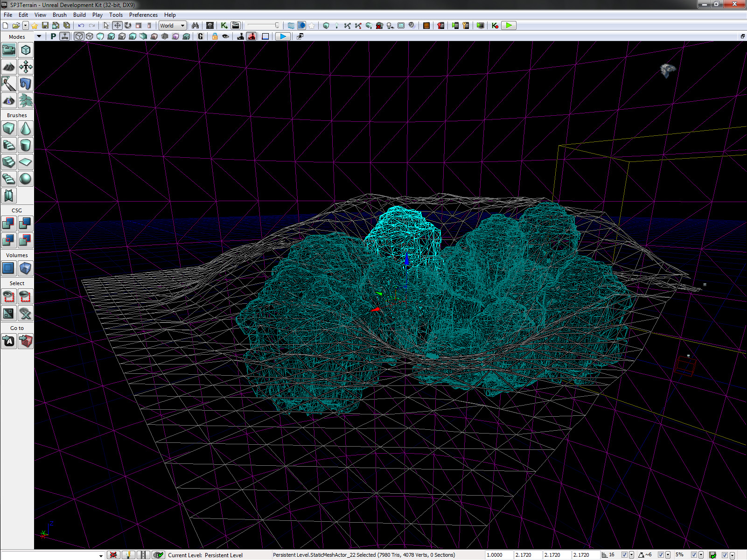Activate Camera mode in the Modes panel
The width and height of the screenshot is (747, 560).
coord(9,50)
